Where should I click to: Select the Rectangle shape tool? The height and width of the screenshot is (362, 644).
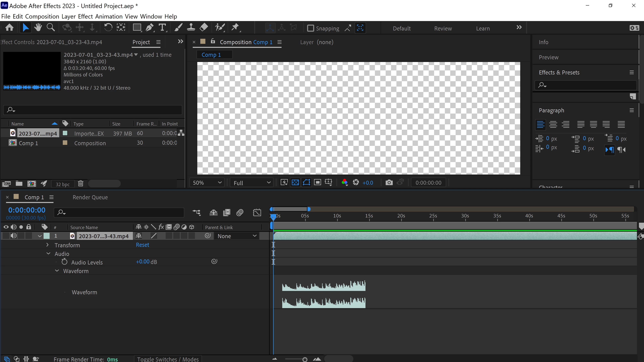pos(137,27)
